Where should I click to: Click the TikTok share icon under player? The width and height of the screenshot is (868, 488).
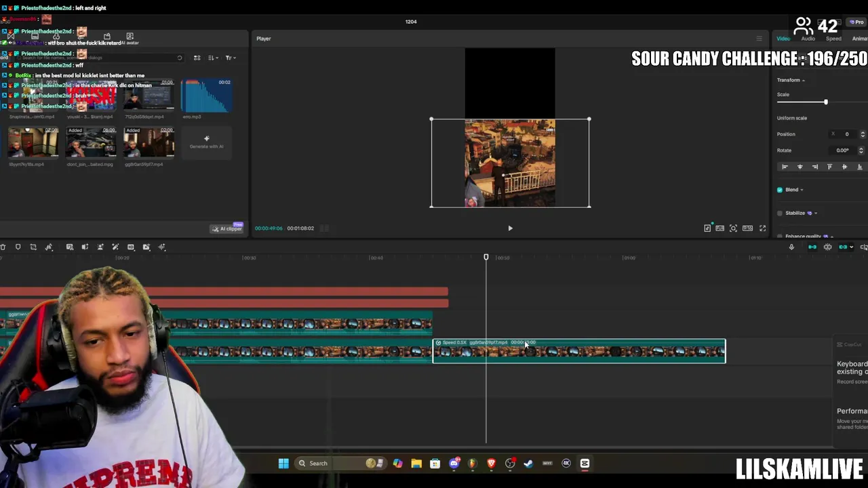(x=707, y=228)
